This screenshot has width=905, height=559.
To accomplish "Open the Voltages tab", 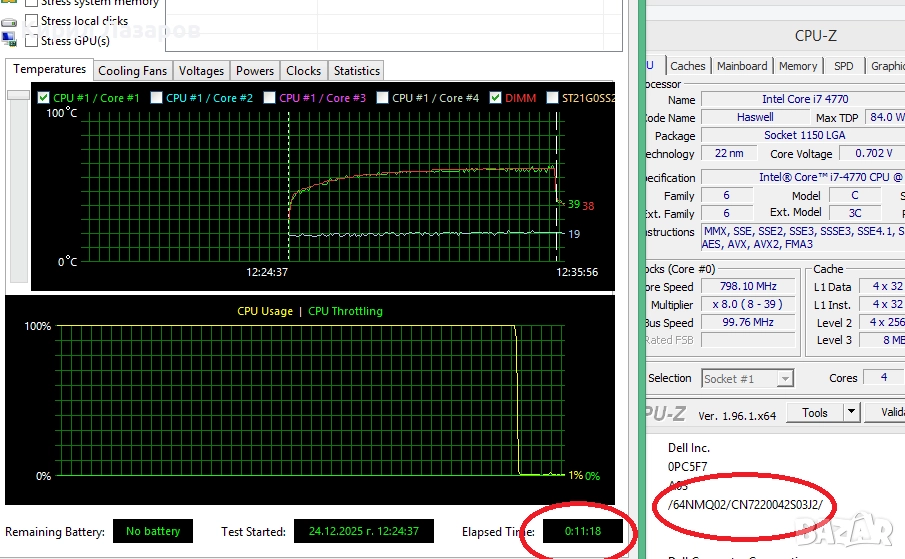I will tap(201, 71).
